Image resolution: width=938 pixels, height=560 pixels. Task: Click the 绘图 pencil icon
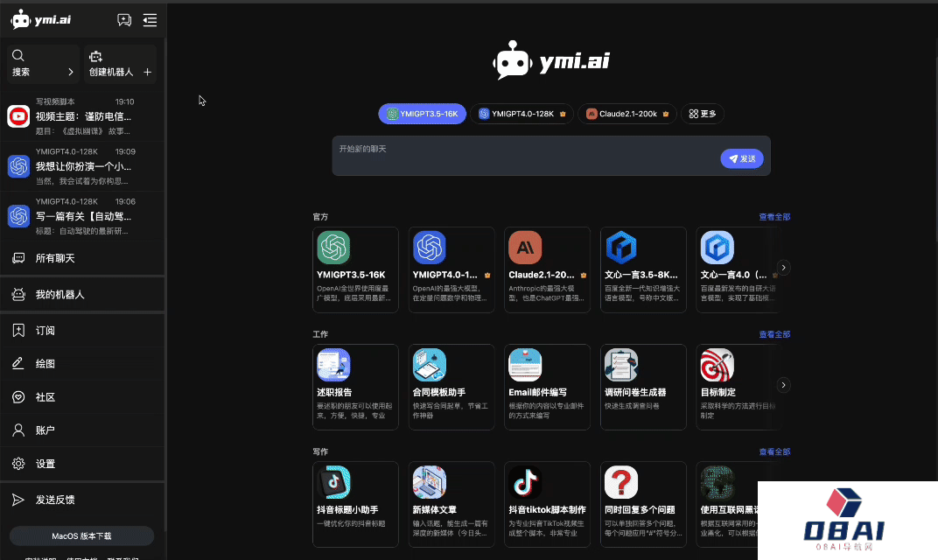pyautogui.click(x=18, y=364)
